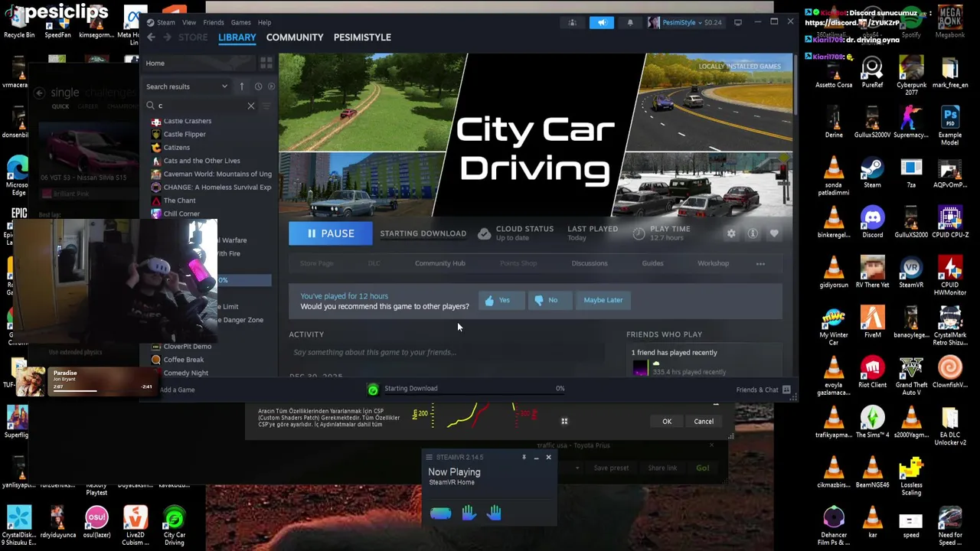This screenshot has width=980, height=551.
Task: Open Friends & Chat
Action: click(763, 390)
